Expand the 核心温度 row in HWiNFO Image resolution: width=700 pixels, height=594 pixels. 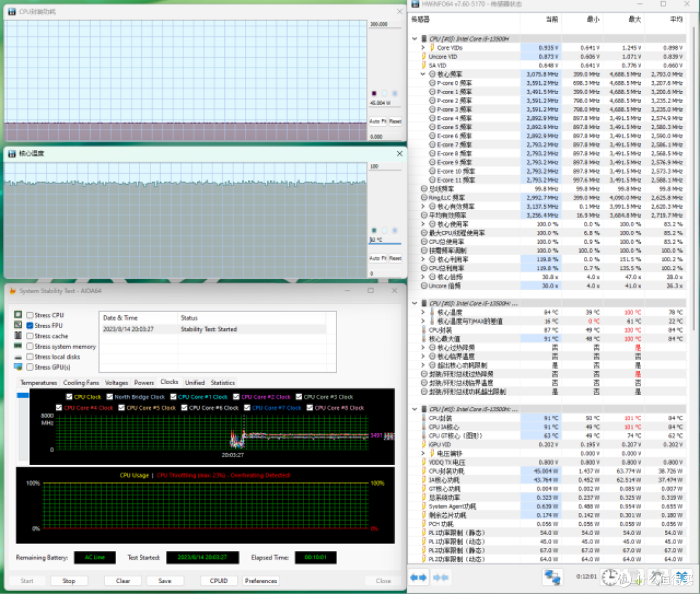tap(423, 313)
